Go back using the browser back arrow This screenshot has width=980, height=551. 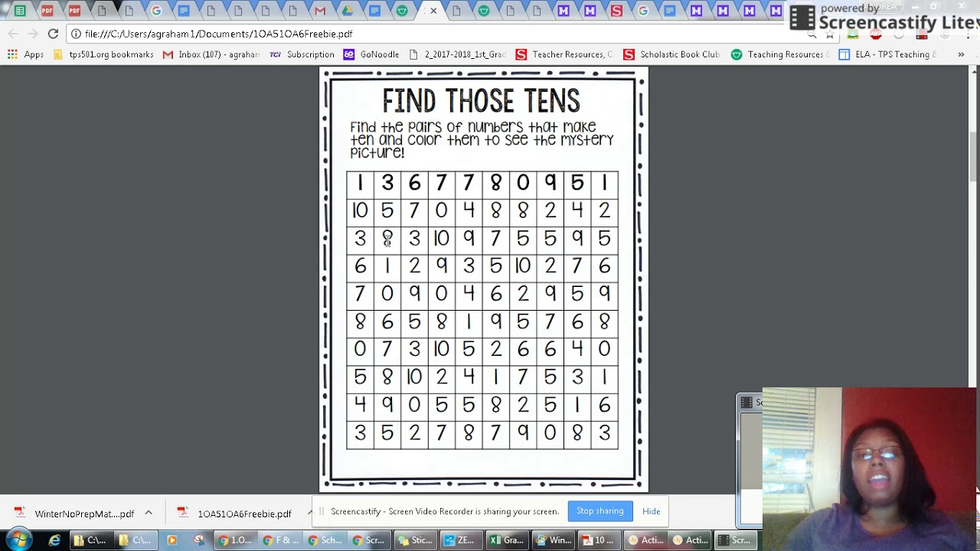pos(12,34)
